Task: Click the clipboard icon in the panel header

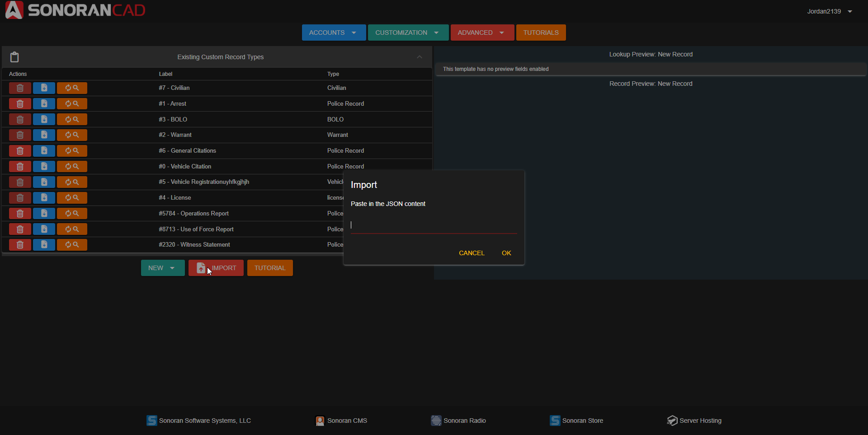Action: (14, 57)
